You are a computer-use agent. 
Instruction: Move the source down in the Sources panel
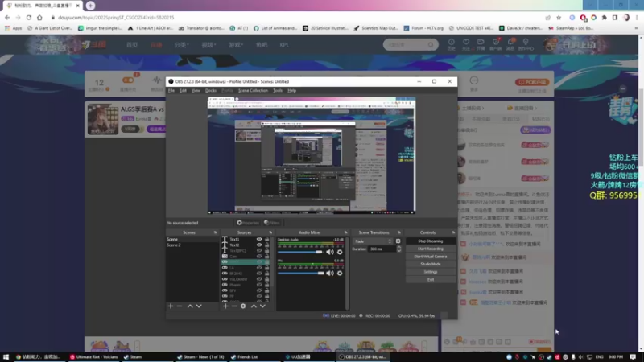click(x=262, y=306)
